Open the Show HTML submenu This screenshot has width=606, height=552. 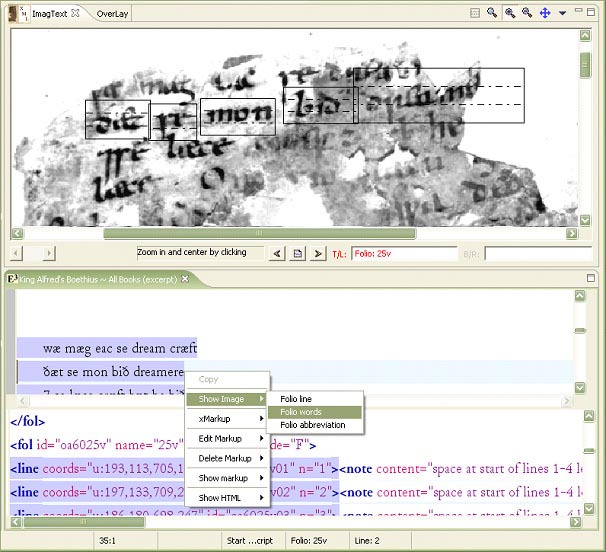click(227, 497)
